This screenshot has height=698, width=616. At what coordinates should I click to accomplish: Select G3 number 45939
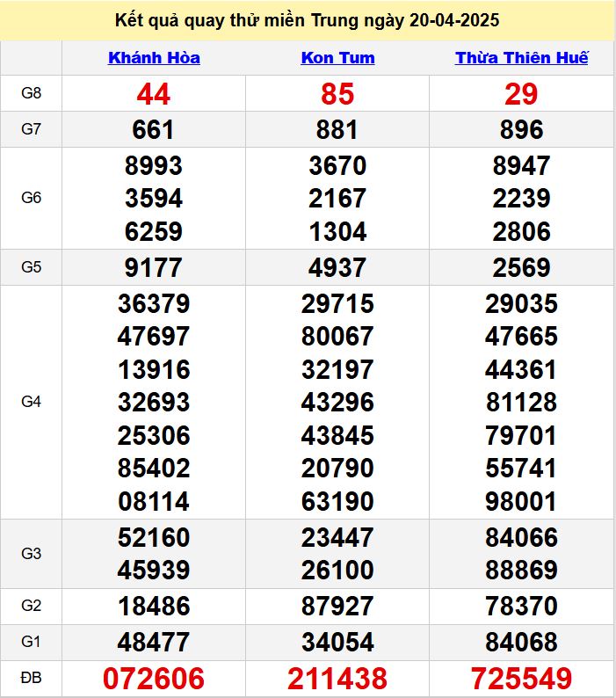coord(154,571)
